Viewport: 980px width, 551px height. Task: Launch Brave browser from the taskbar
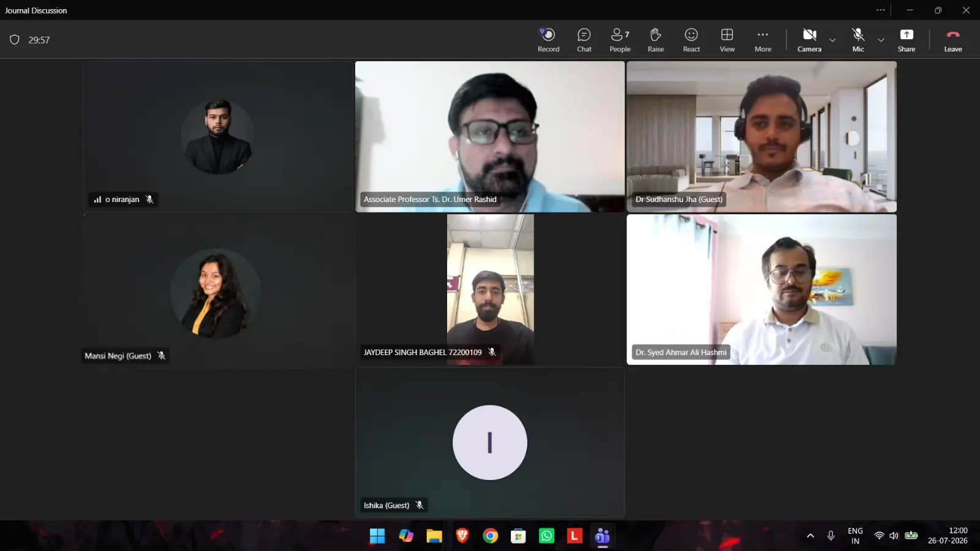pos(462,536)
